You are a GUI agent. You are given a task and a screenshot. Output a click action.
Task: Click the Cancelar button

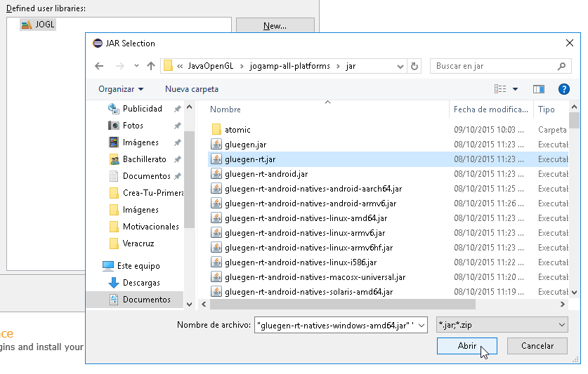537,346
